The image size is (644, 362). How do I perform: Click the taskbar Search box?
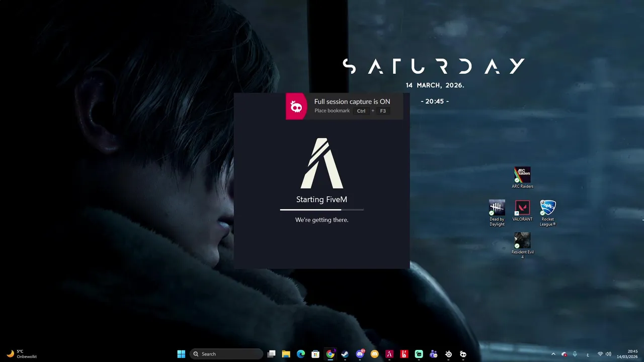[x=226, y=354]
